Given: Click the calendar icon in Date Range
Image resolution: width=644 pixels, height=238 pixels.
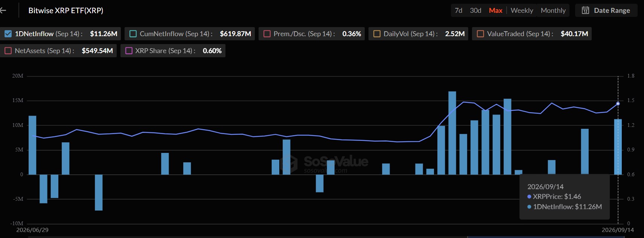Looking at the screenshot, I should pyautogui.click(x=585, y=11).
